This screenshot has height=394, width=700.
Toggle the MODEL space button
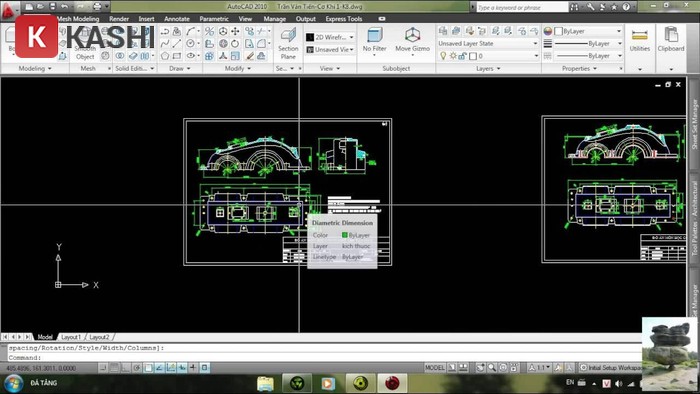(x=434, y=368)
